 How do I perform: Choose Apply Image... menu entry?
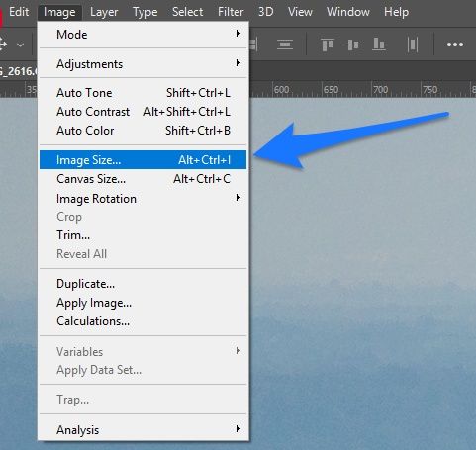143,303
